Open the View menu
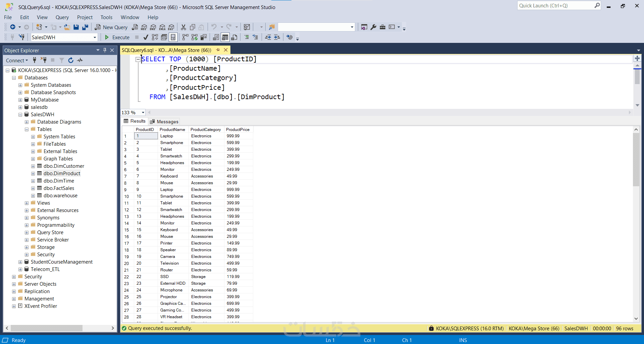The image size is (644, 344). click(x=42, y=17)
